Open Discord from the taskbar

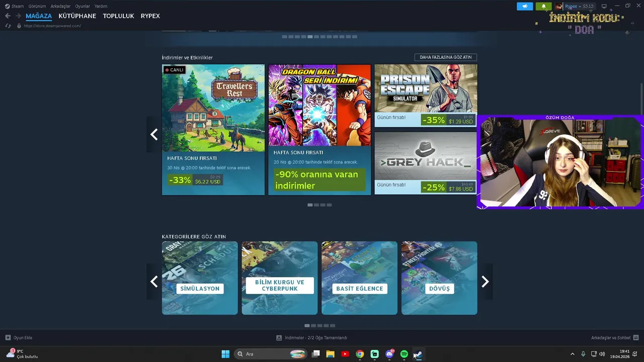coord(389,354)
